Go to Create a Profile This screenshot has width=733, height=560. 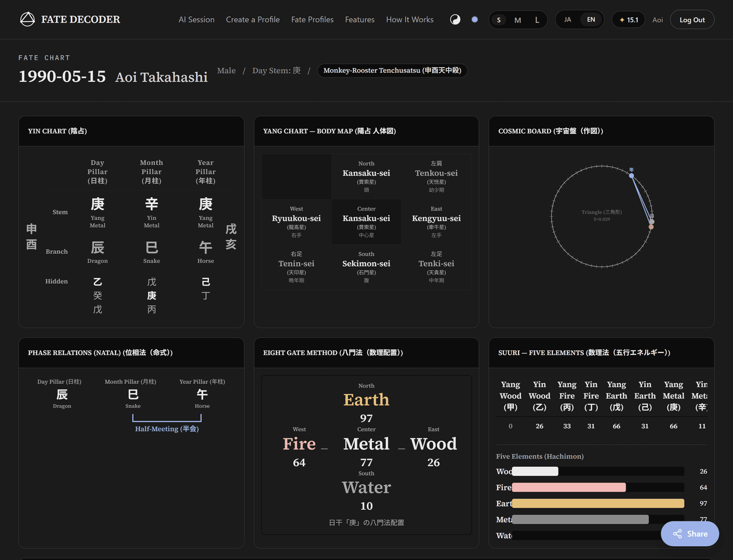[x=253, y=20]
